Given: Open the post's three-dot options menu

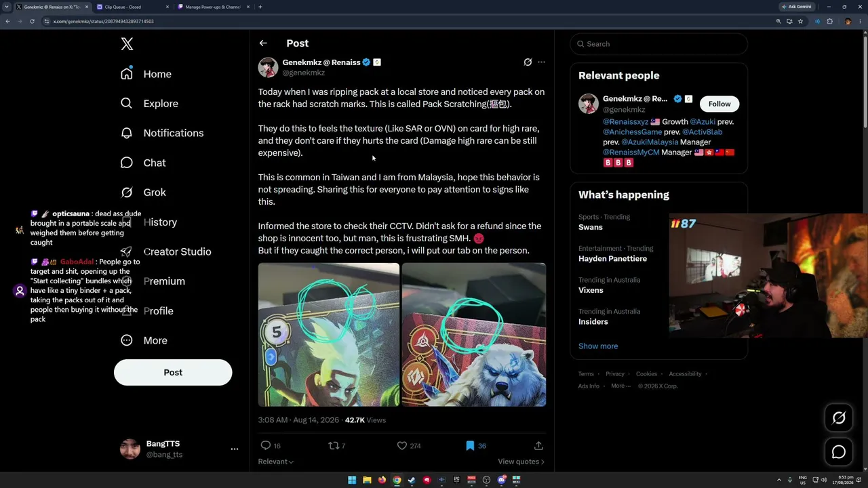Looking at the screenshot, I should point(541,62).
